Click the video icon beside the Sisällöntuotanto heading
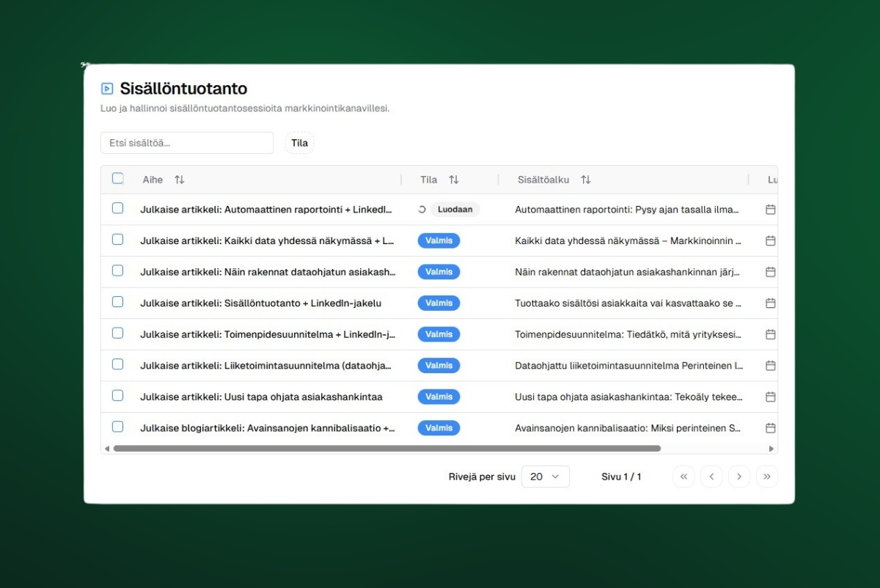 tap(106, 88)
